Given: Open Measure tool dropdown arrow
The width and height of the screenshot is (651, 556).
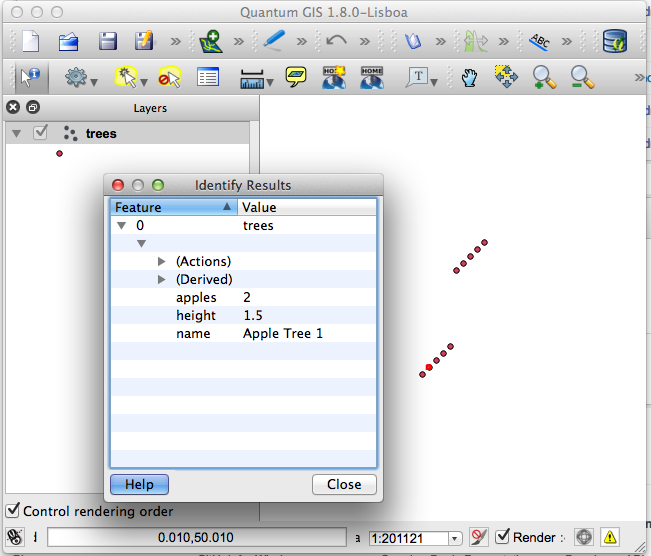Looking at the screenshot, I should pos(270,83).
